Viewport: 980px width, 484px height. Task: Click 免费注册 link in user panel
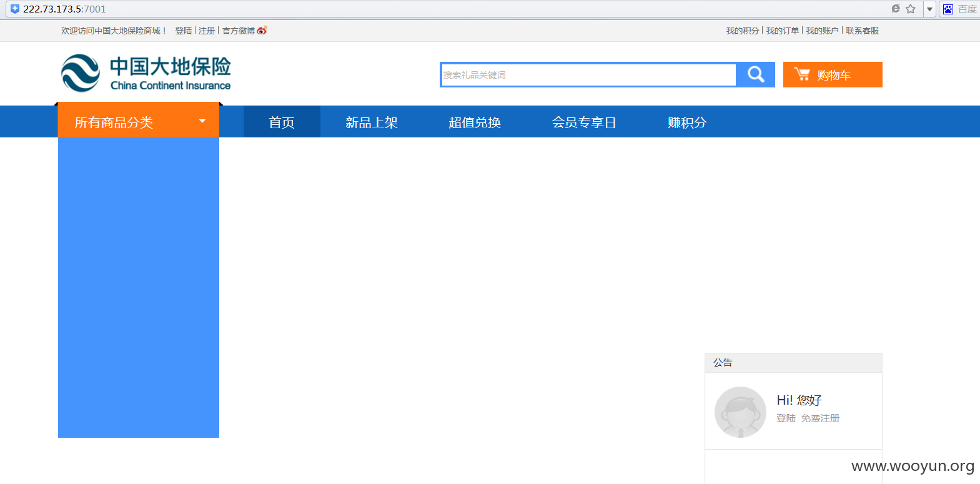[820, 418]
